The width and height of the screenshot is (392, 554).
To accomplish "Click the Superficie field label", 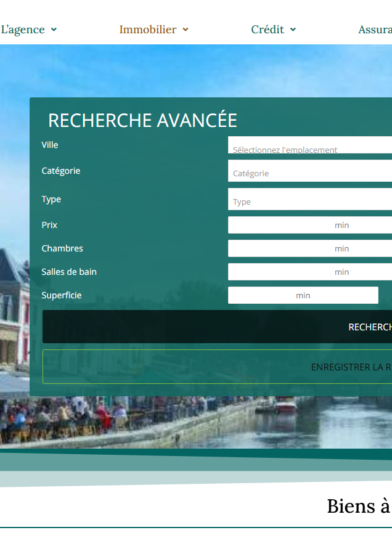I will [62, 295].
